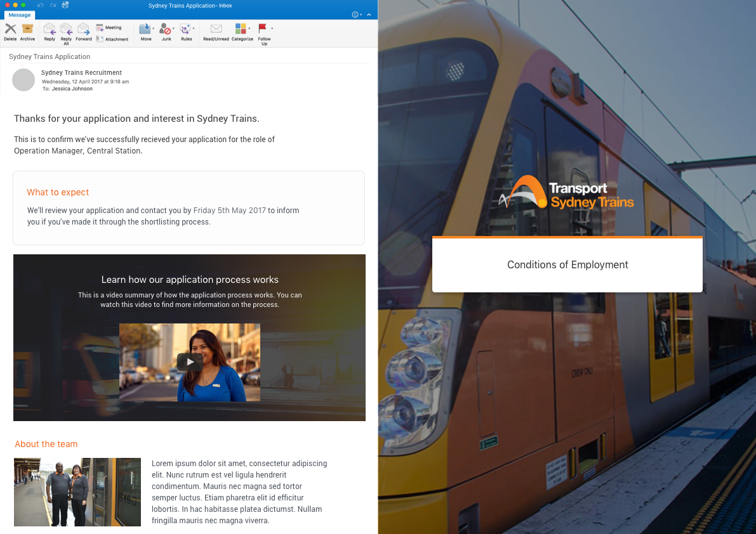The width and height of the screenshot is (756, 534).
Task: Open the About the team photo
Action: coord(77,492)
